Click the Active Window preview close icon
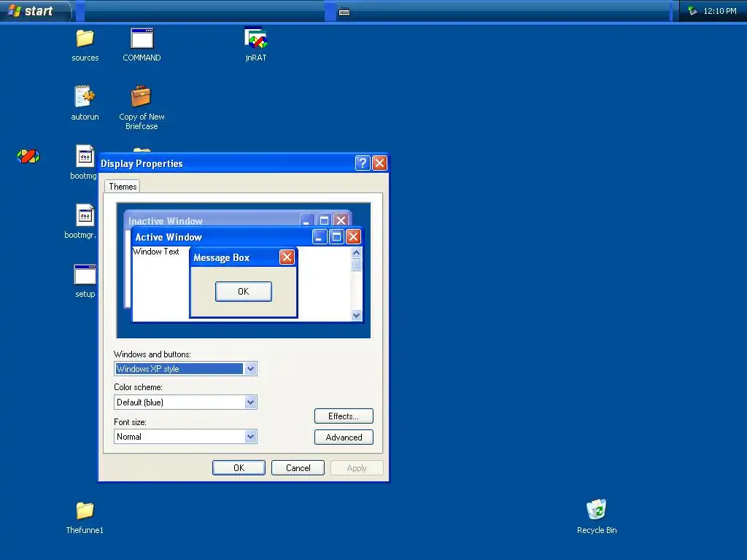This screenshot has width=747, height=560. [353, 237]
